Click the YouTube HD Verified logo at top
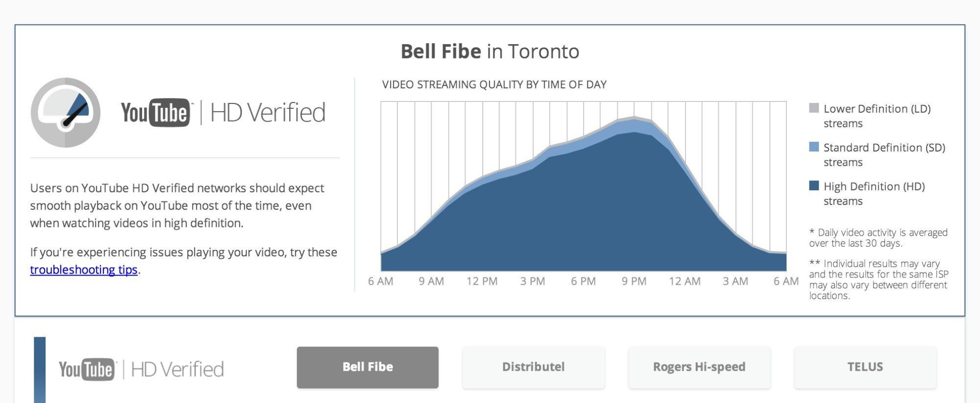This screenshot has width=980, height=403. (223, 113)
